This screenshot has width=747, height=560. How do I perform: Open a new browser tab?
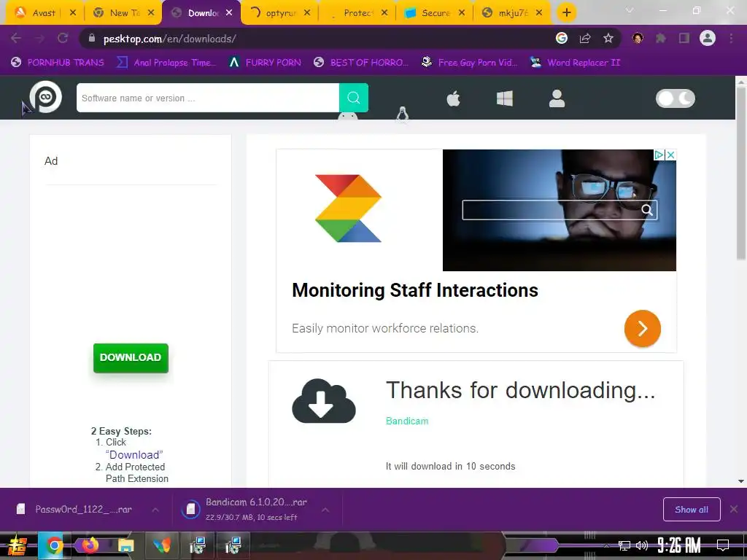tap(566, 13)
